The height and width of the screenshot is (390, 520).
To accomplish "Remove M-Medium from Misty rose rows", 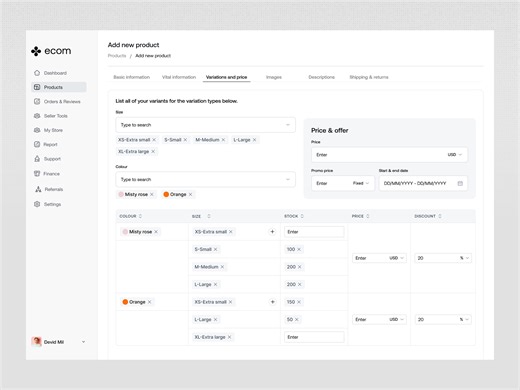I will [222, 267].
